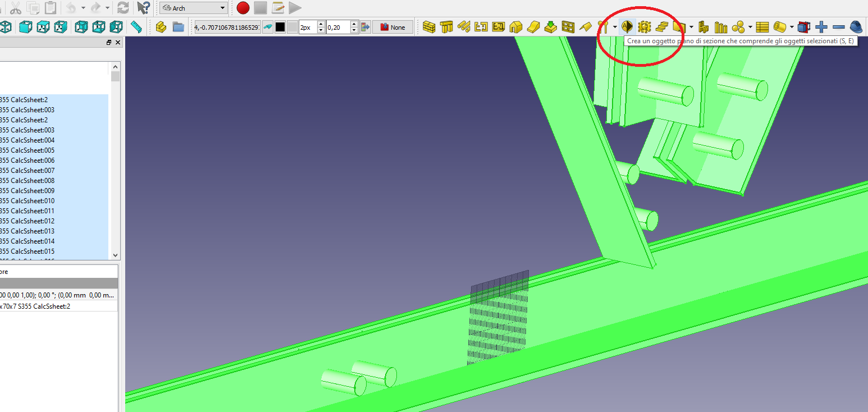Click the blue minus Remove component icon
This screenshot has width=868, height=412.
(x=839, y=26)
